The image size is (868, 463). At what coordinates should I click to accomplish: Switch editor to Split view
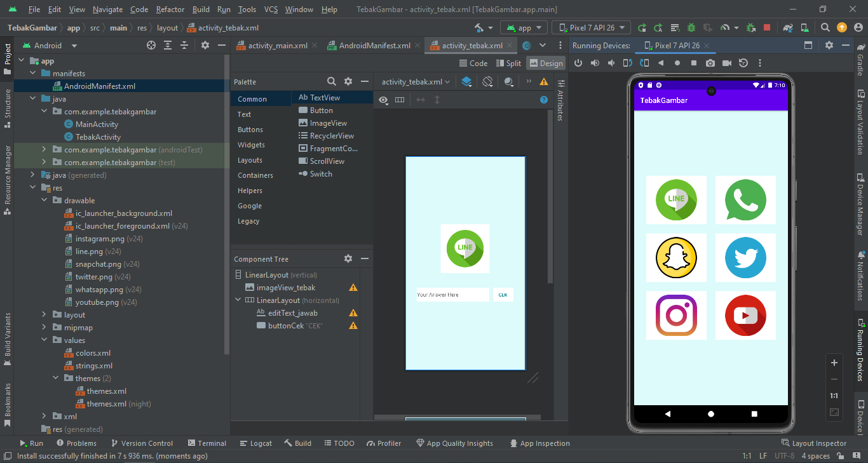tap(508, 63)
